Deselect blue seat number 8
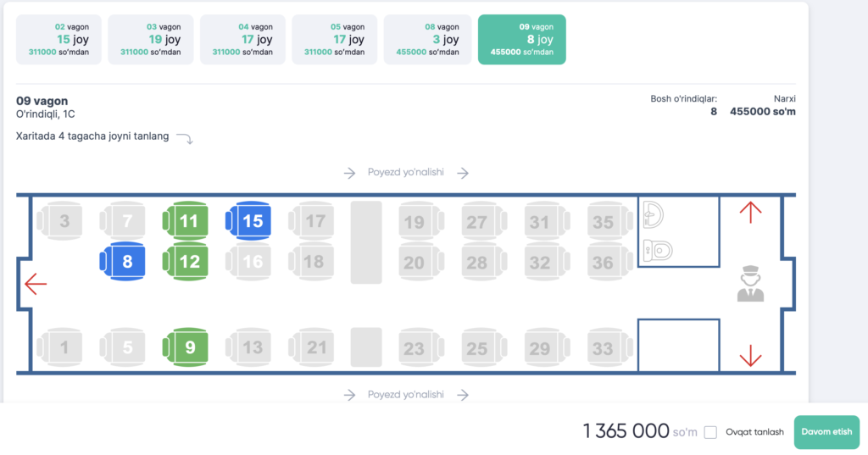Image resolution: width=868 pixels, height=455 pixels. [123, 261]
